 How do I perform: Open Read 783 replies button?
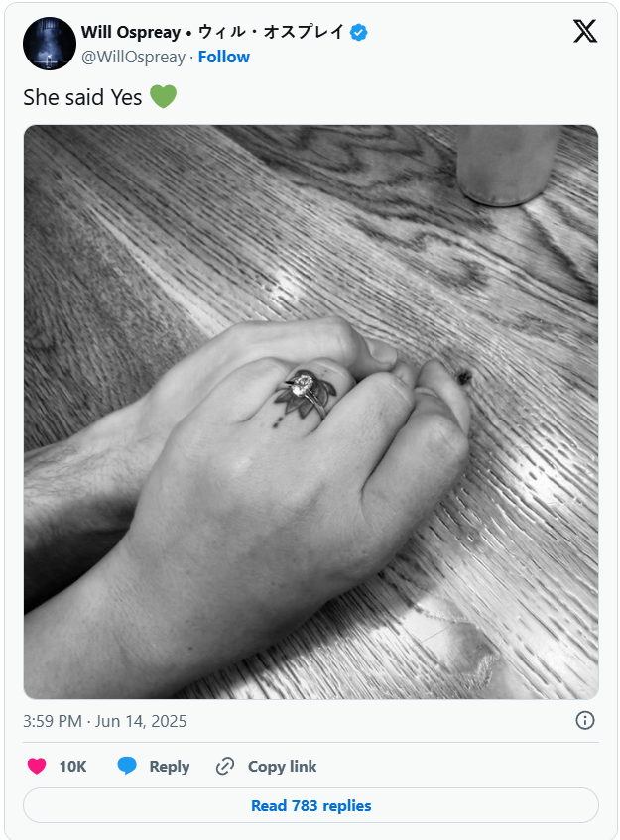[310, 805]
